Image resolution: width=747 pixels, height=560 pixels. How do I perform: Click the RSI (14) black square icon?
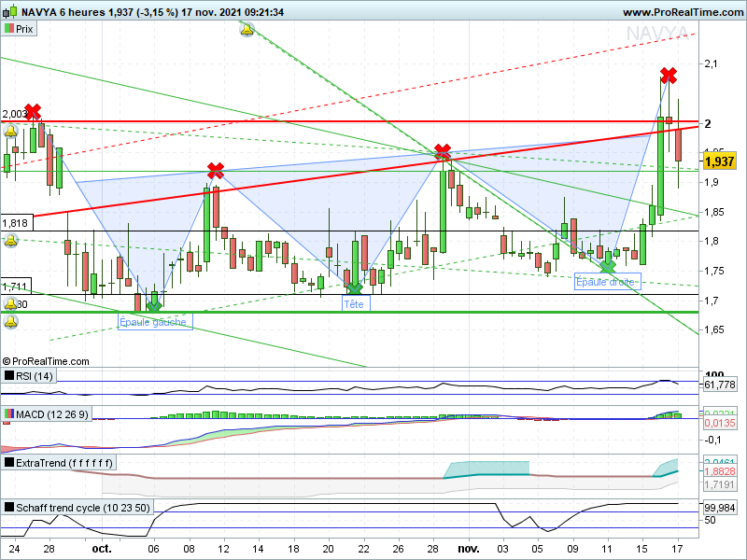pyautogui.click(x=8, y=375)
